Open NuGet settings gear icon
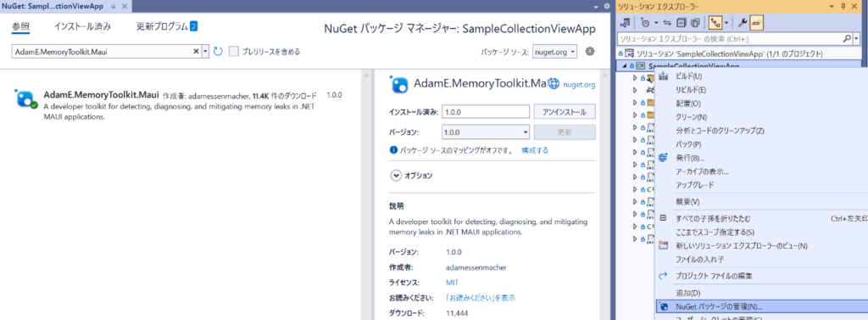Screen dimensions: 868x320 590,52
